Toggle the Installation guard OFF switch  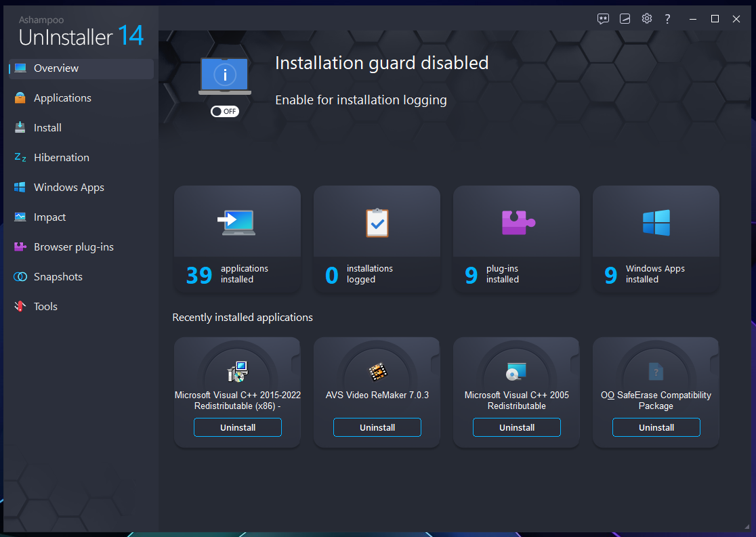coord(225,111)
